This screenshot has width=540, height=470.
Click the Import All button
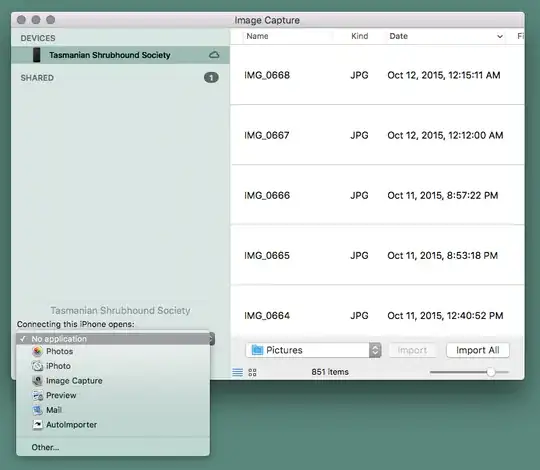pyautogui.click(x=478, y=350)
